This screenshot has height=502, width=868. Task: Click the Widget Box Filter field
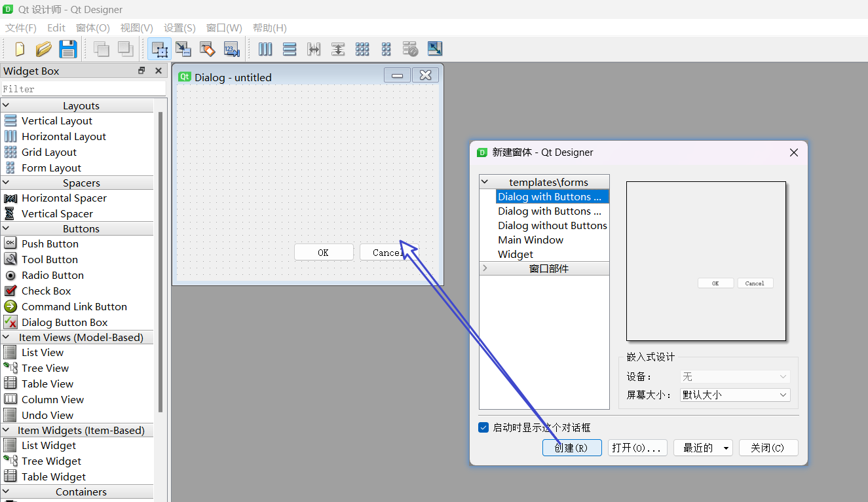click(83, 88)
